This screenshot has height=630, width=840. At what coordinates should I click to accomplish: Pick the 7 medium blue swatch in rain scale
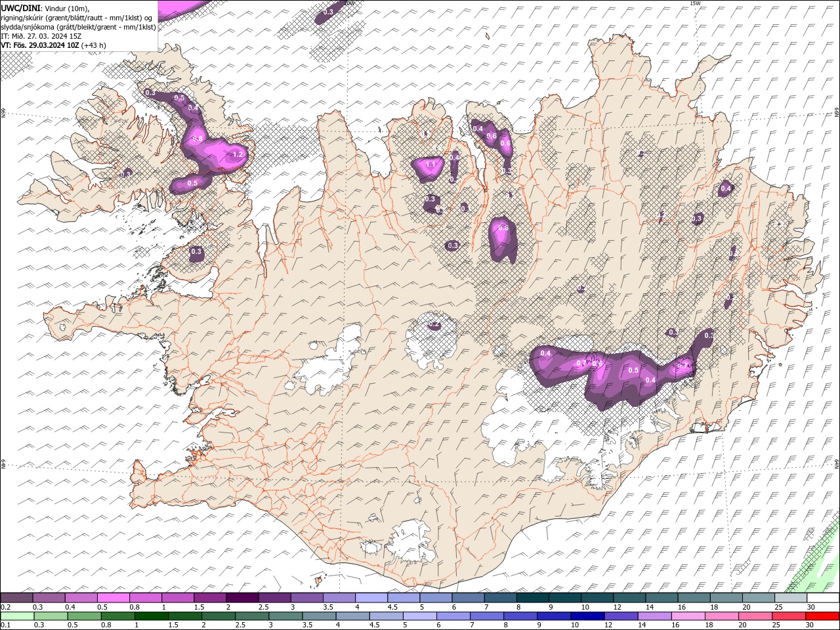tap(487, 616)
